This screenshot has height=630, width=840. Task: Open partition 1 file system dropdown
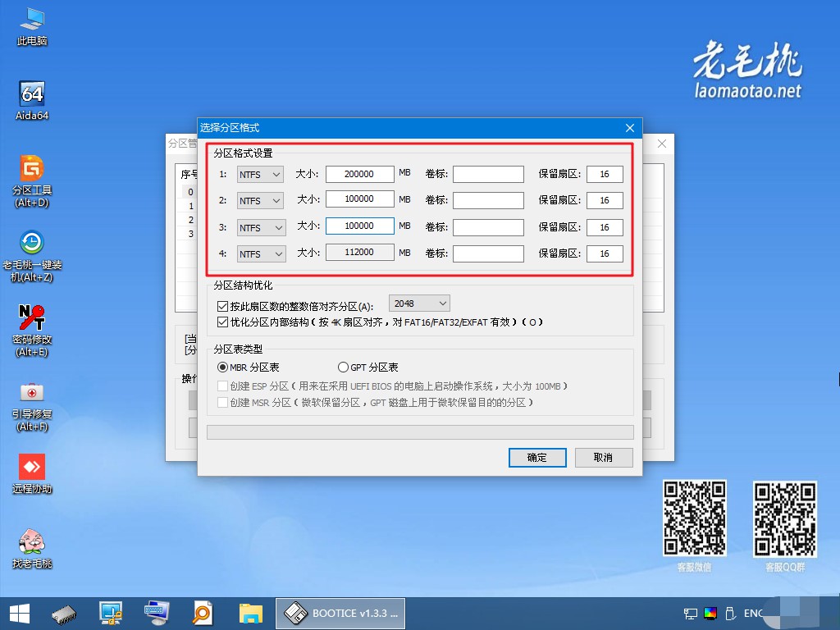(260, 175)
